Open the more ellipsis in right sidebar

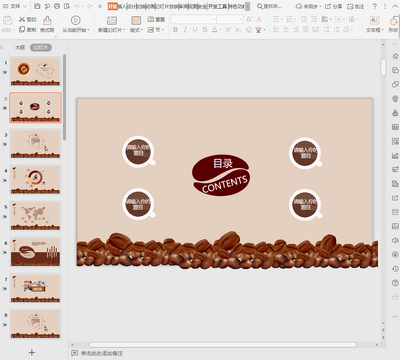[x=395, y=316]
